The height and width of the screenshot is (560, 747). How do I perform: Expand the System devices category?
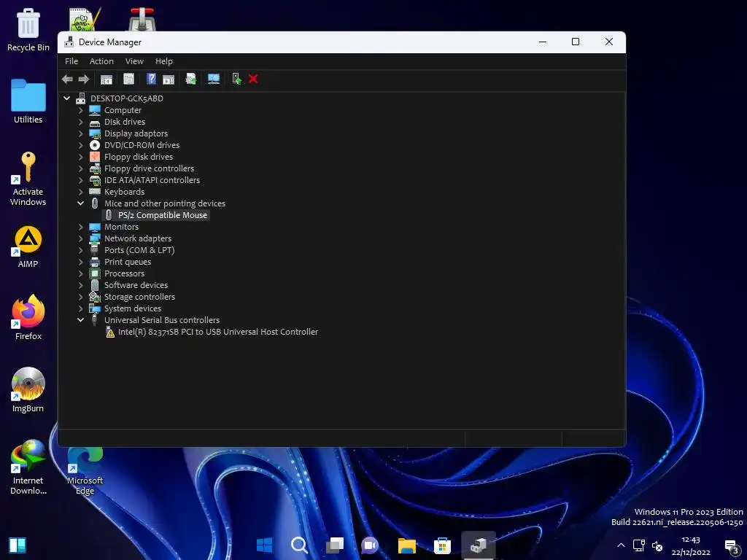tap(80, 308)
